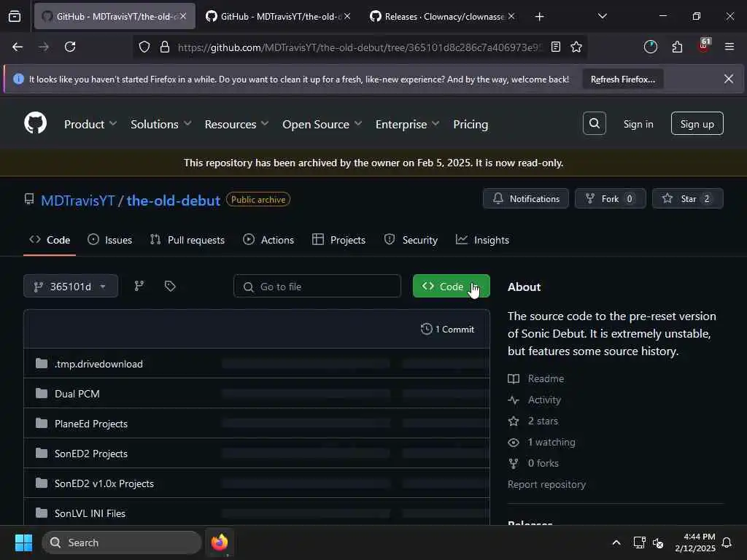747x560 pixels.
Task: Click the GitHub logo in the header
Action: (x=36, y=123)
